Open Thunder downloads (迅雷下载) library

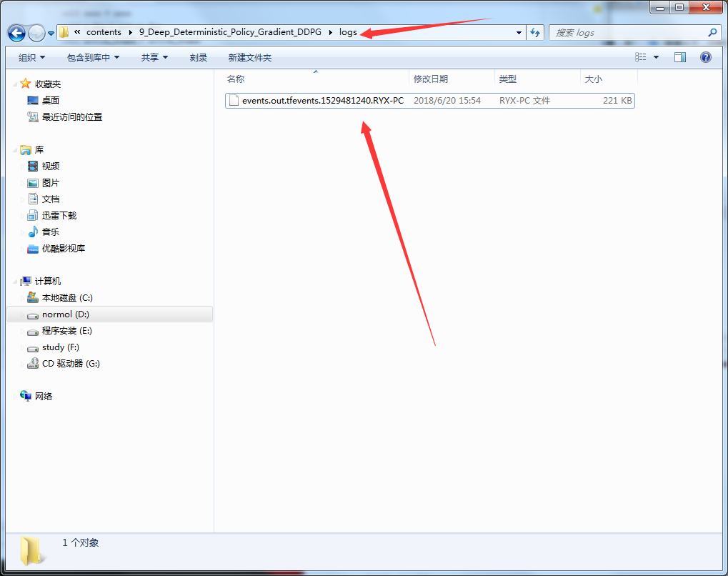59,216
